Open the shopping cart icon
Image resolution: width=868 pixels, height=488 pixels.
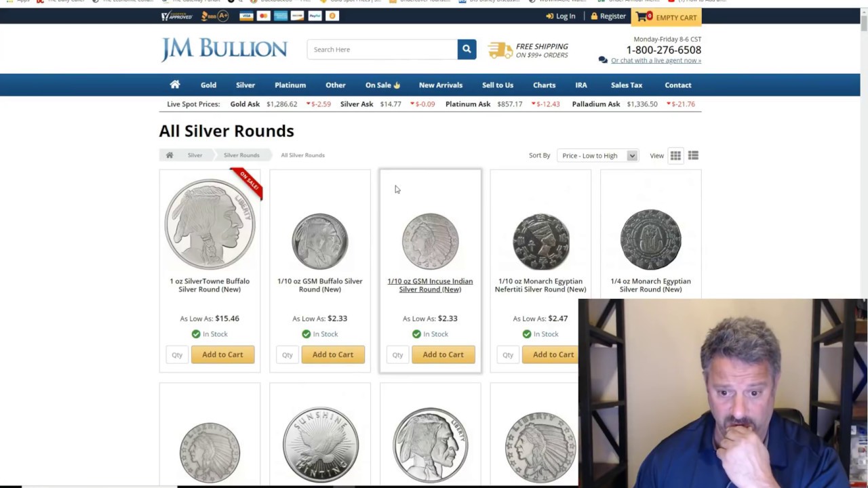click(x=642, y=16)
